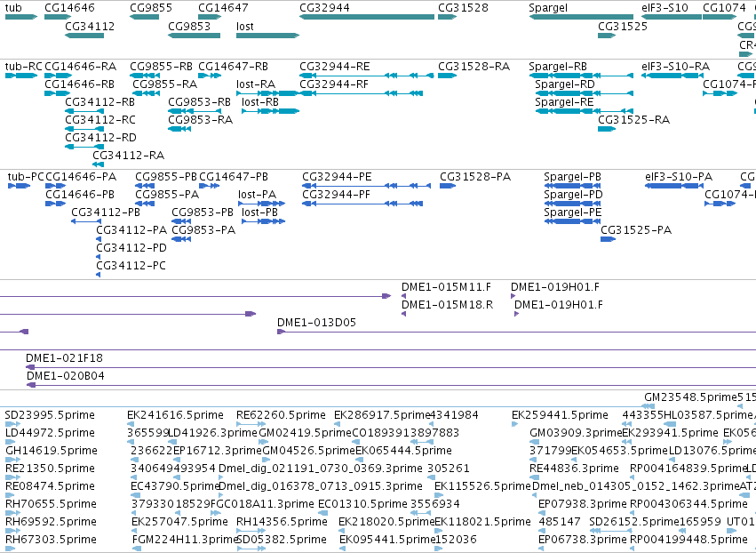
Task: Select the DME1-015M18.R BAC end label
Action: [x=448, y=305]
